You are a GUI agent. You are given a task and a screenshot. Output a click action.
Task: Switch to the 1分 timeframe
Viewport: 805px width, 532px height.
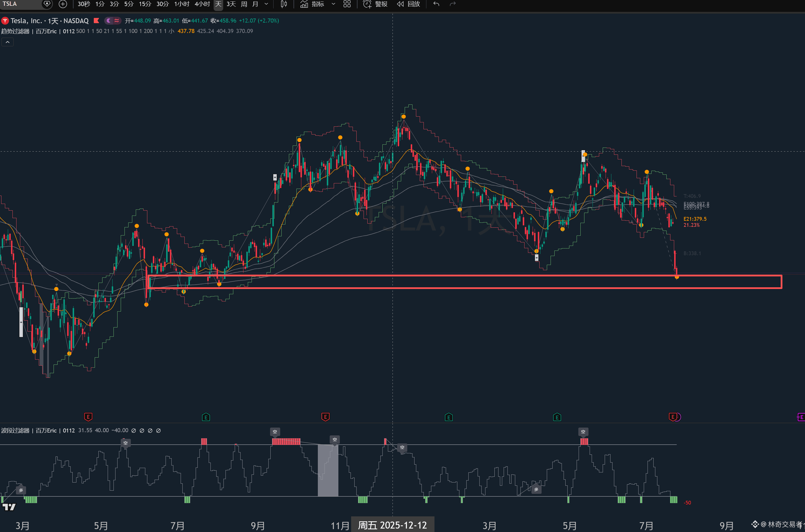[100, 4]
